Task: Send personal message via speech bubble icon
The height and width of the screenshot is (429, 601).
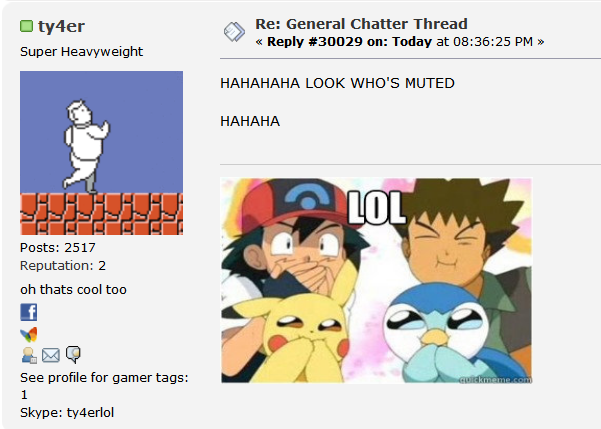Action: point(73,354)
